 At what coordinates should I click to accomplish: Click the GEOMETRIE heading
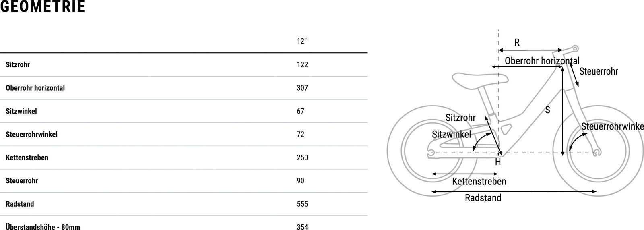point(43,7)
